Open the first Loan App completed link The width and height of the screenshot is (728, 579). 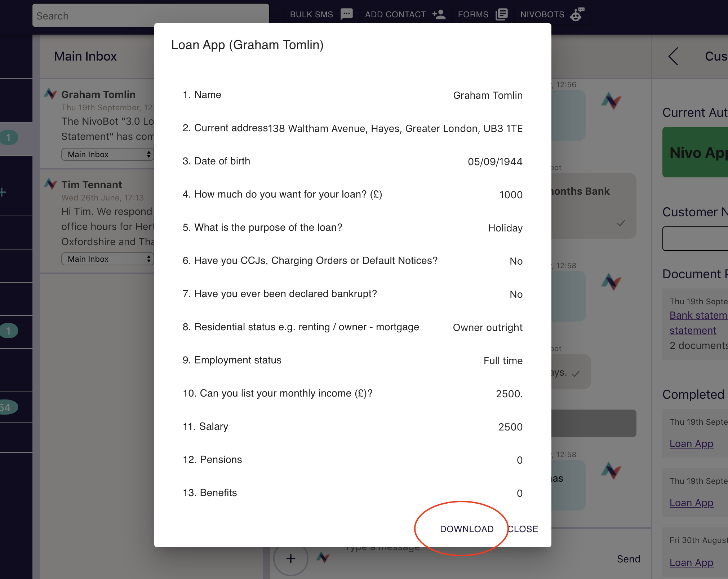691,443
